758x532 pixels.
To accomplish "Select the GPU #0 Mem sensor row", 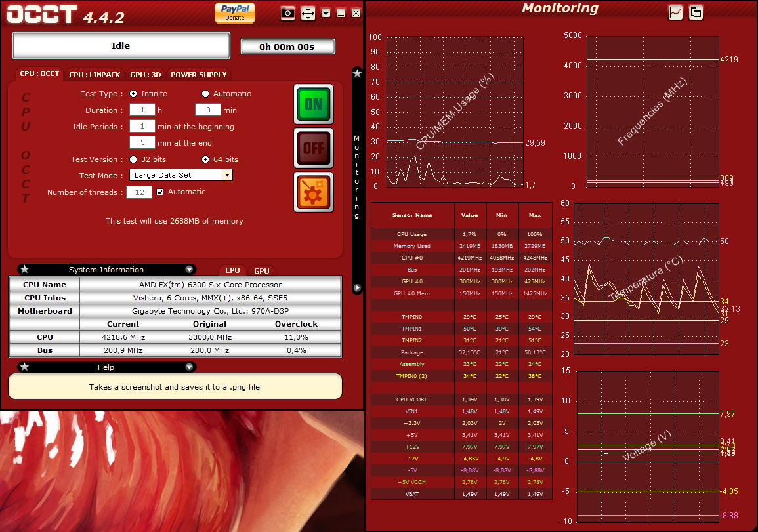I will point(461,293).
